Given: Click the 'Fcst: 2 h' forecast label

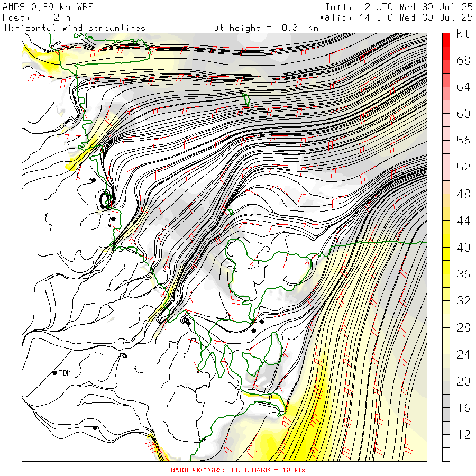Looking at the screenshot, I should tap(36, 17).
